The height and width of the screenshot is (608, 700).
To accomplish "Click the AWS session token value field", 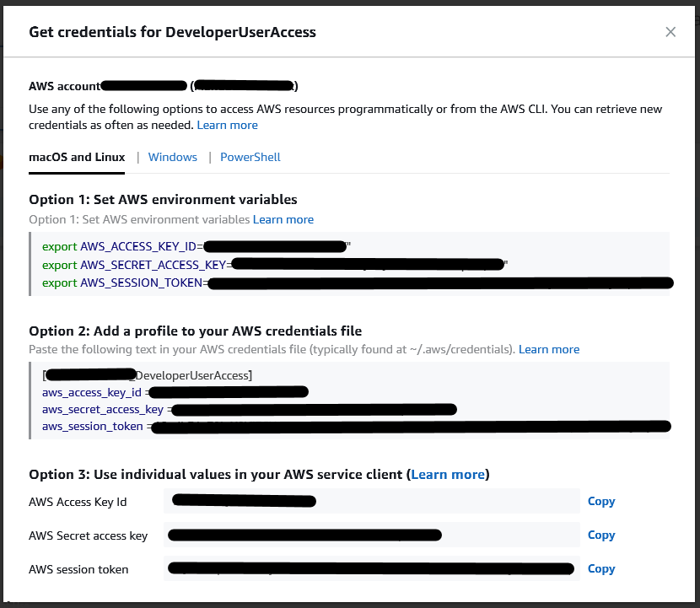I will [x=372, y=568].
